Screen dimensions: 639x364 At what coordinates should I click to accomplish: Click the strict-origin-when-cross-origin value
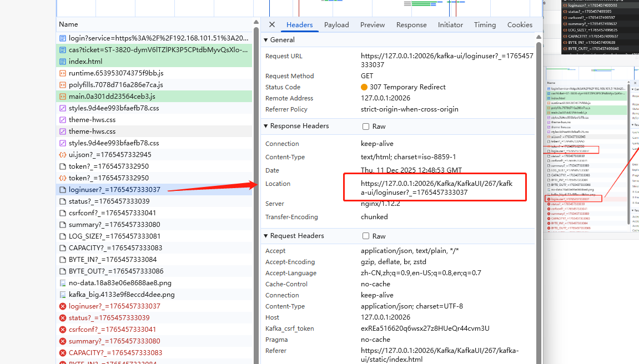point(410,109)
